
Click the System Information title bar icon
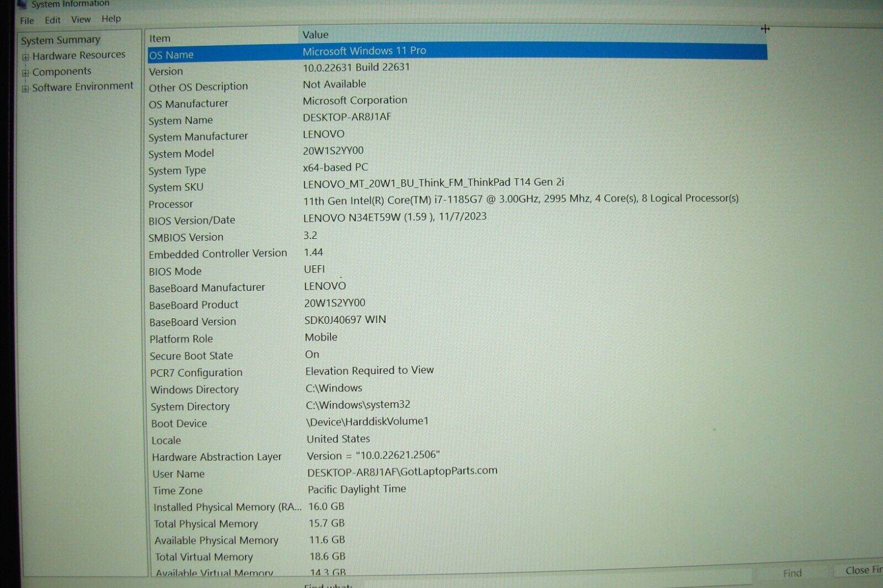tap(22, 4)
